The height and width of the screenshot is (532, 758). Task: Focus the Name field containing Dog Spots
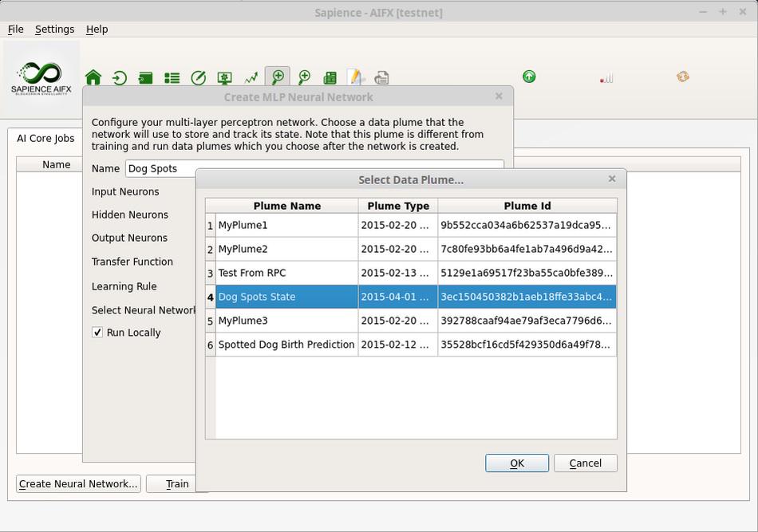pos(314,168)
